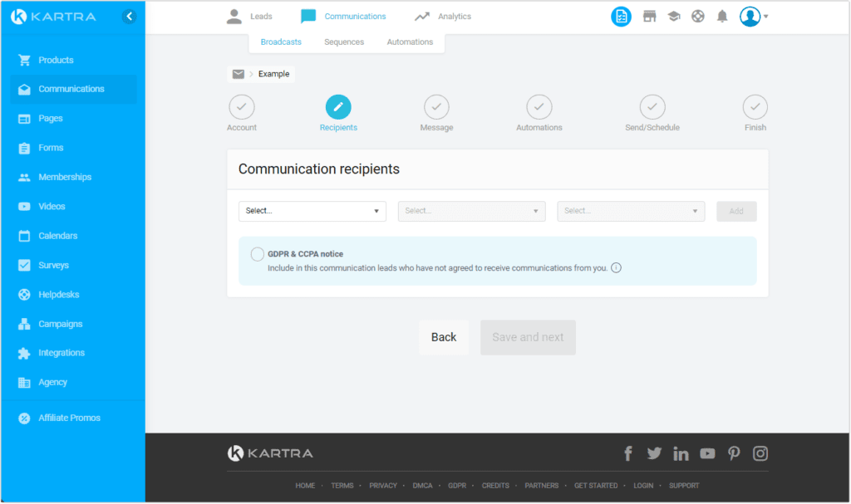Go to the Account step

[x=242, y=114]
